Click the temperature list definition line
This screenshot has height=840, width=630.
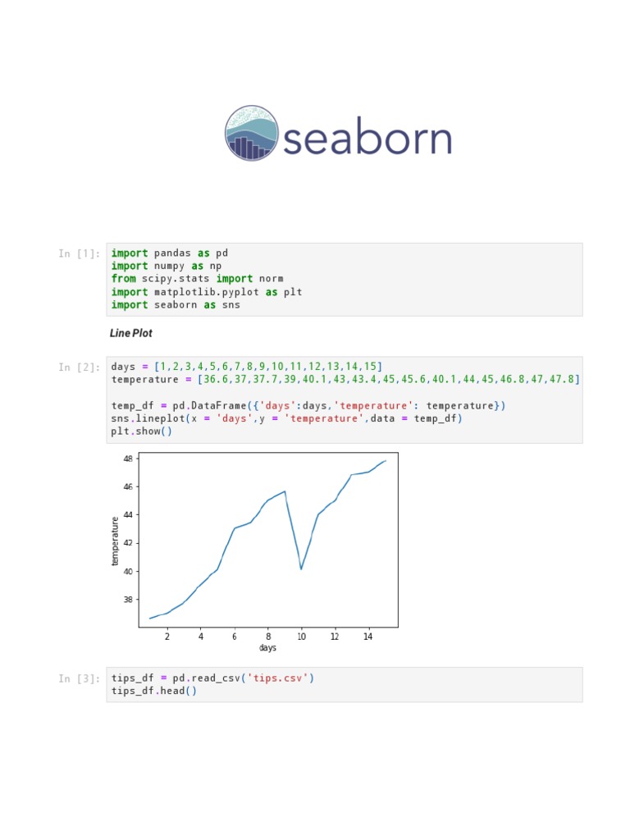tap(345, 379)
